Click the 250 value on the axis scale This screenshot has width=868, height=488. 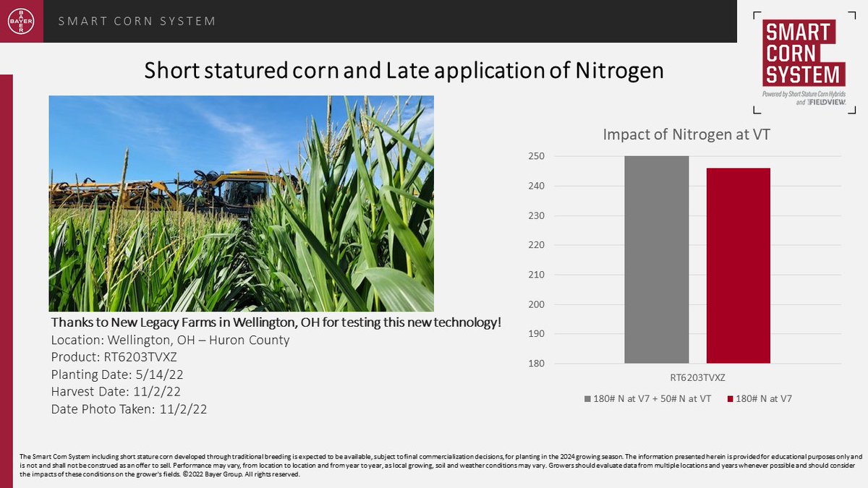tap(537, 155)
